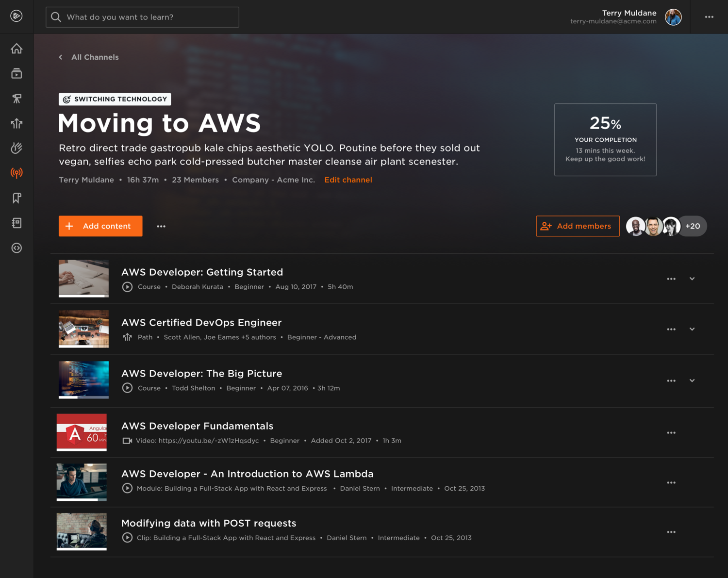View the 25% completion progress card

605,140
